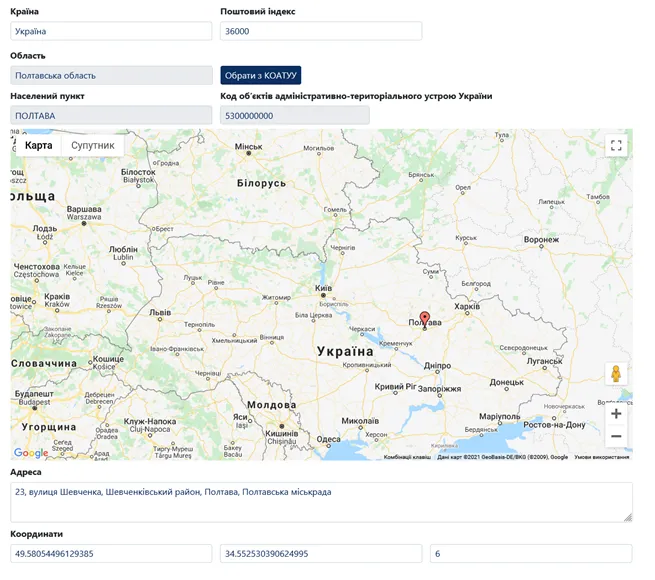Viewport: 655px width, 580px height.
Task: Click the Область field
Action: click(x=111, y=75)
